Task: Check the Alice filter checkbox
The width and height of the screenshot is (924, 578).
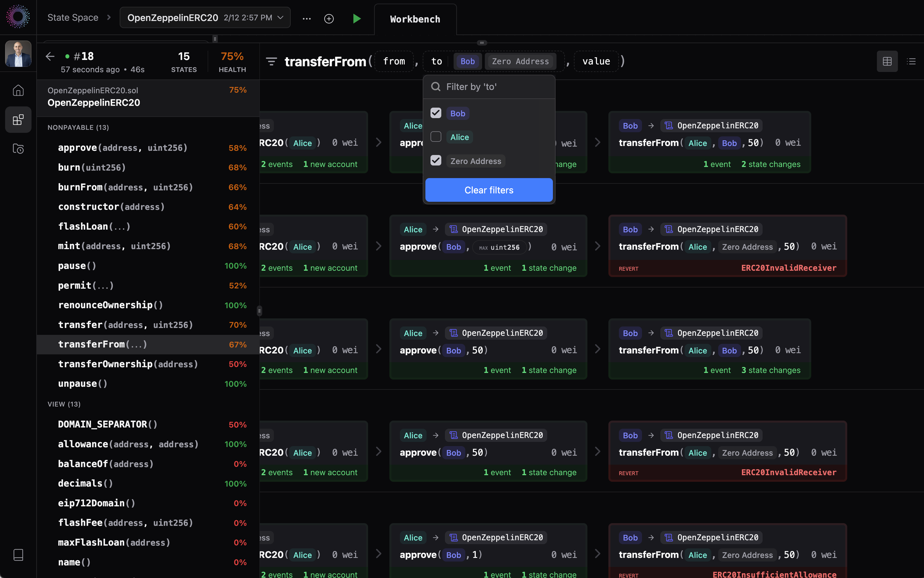Action: point(436,137)
